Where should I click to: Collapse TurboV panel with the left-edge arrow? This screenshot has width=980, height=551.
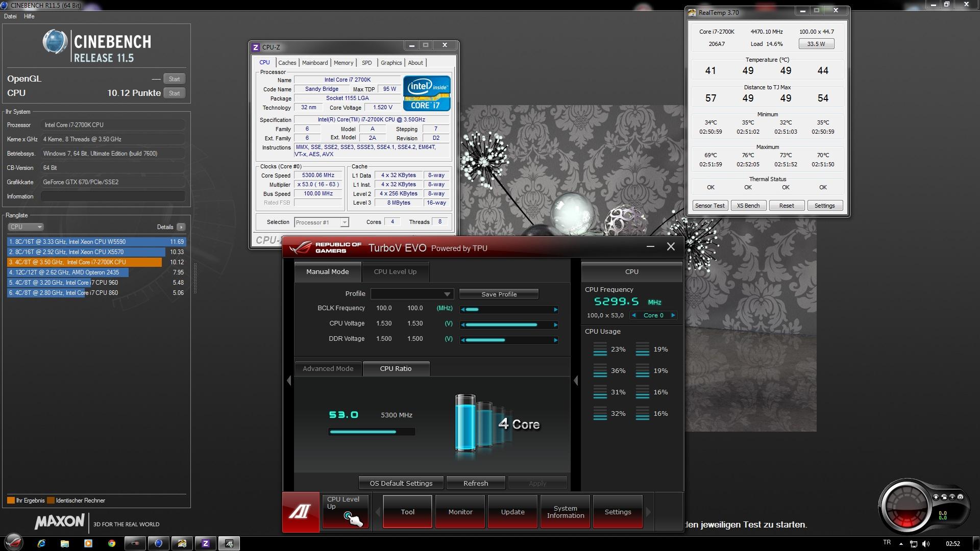pyautogui.click(x=289, y=381)
